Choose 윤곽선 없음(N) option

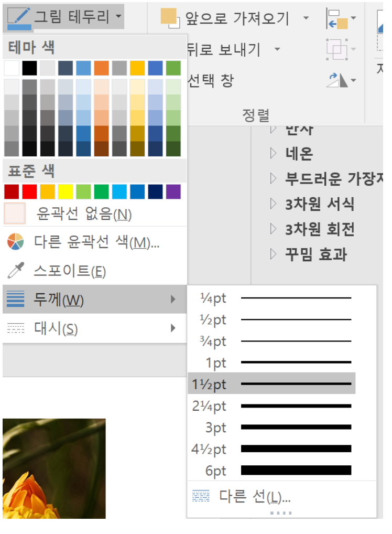tap(95, 214)
